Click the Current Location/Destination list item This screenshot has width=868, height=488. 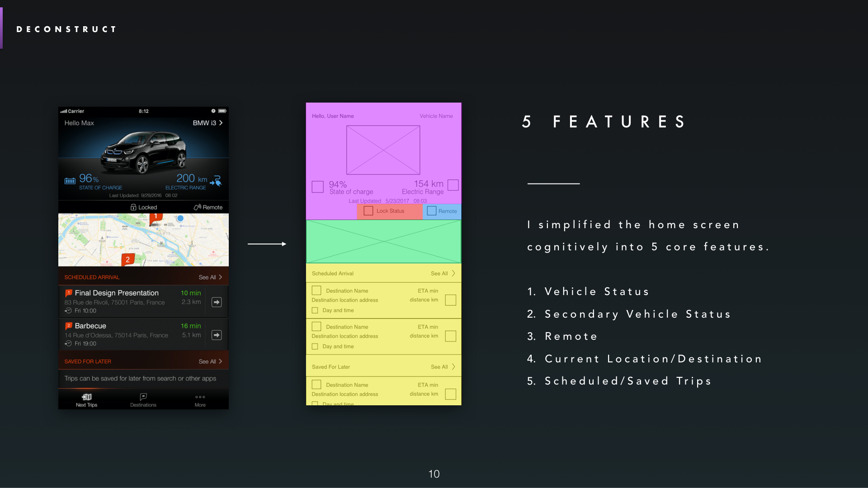(x=644, y=359)
